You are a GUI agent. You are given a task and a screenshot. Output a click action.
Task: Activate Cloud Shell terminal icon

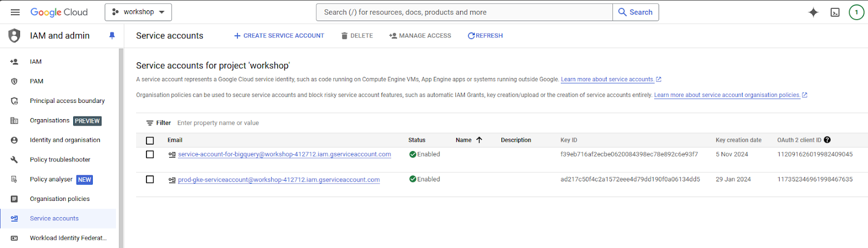(835, 12)
